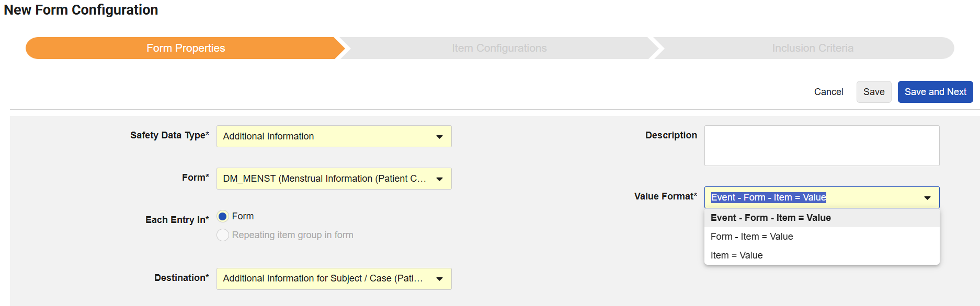980x306 pixels.
Task: Cancel the new form configuration
Action: pyautogui.click(x=828, y=92)
